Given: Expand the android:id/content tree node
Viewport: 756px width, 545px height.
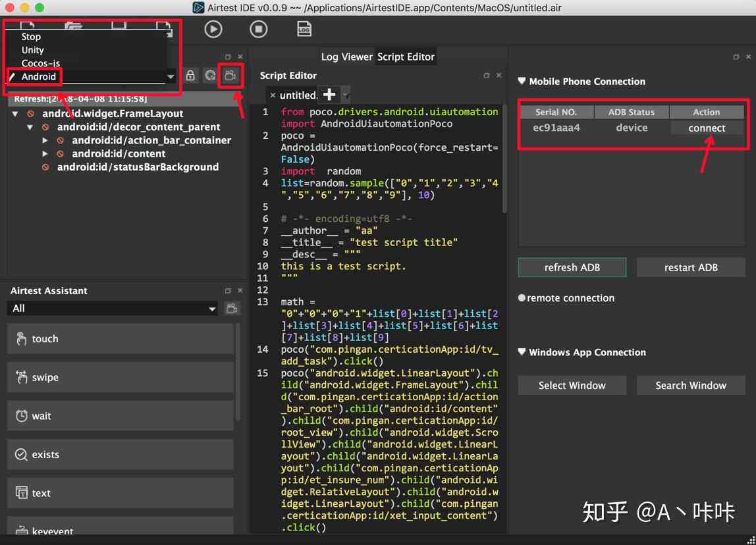Looking at the screenshot, I should (x=45, y=154).
